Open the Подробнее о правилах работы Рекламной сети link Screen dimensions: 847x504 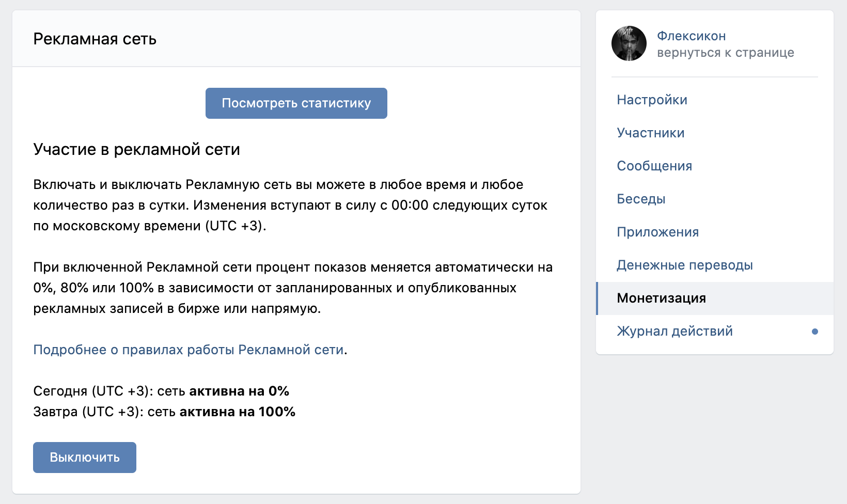[x=189, y=350]
